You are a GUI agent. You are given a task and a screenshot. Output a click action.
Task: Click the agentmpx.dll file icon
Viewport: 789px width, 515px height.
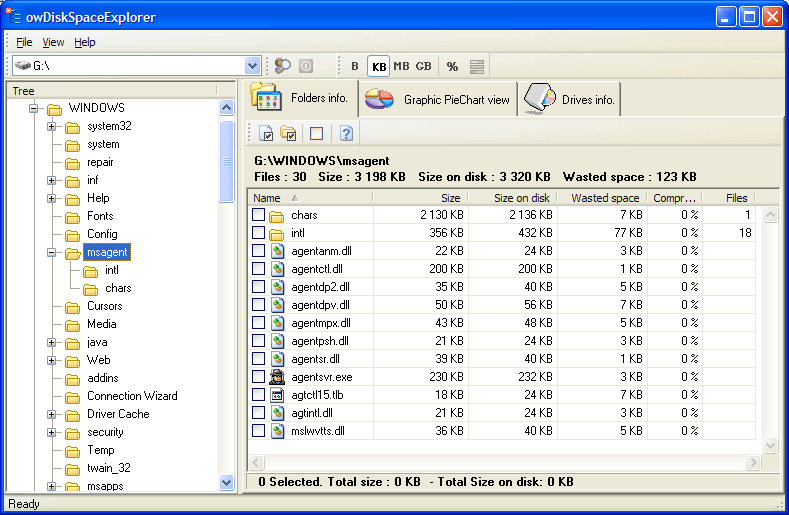pos(277,323)
